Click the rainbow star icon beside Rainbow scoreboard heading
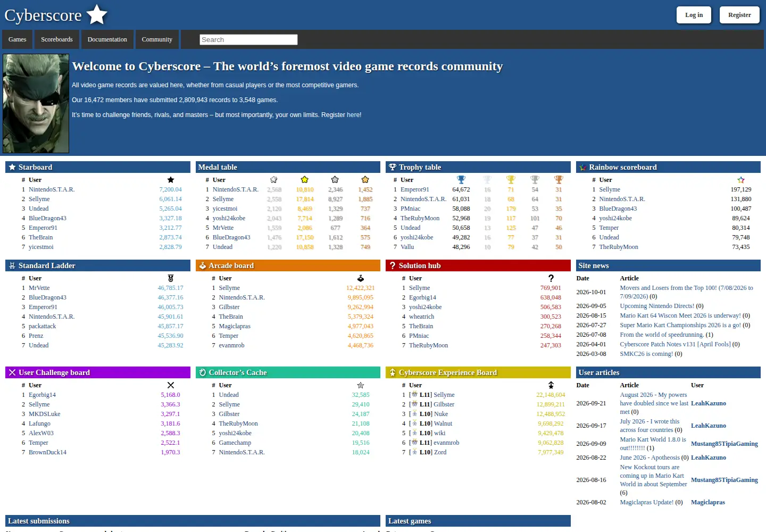 (x=583, y=168)
